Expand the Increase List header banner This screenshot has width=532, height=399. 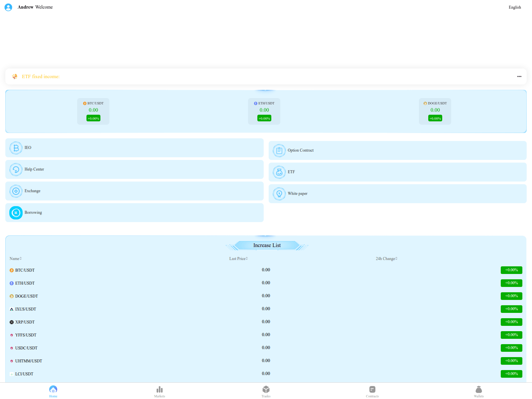click(266, 245)
